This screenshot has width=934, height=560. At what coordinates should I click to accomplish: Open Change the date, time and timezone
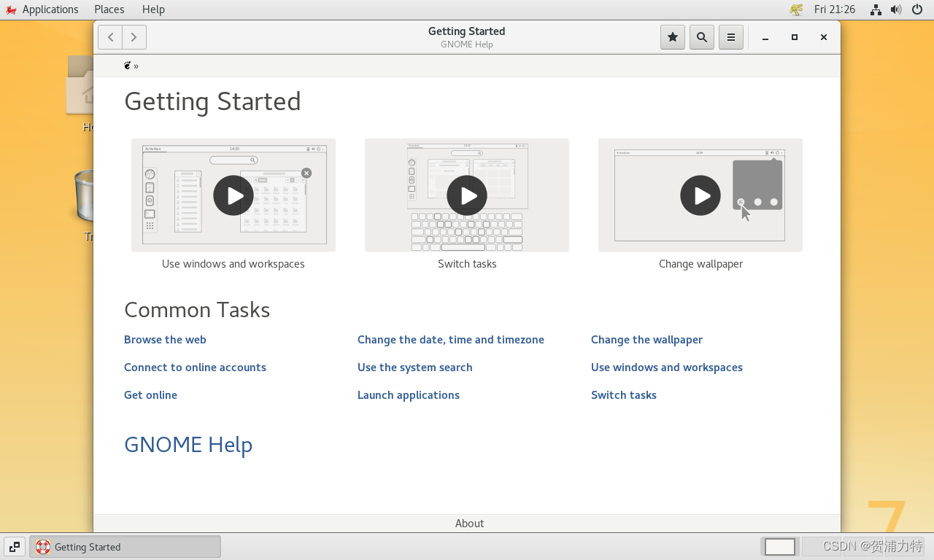tap(451, 340)
